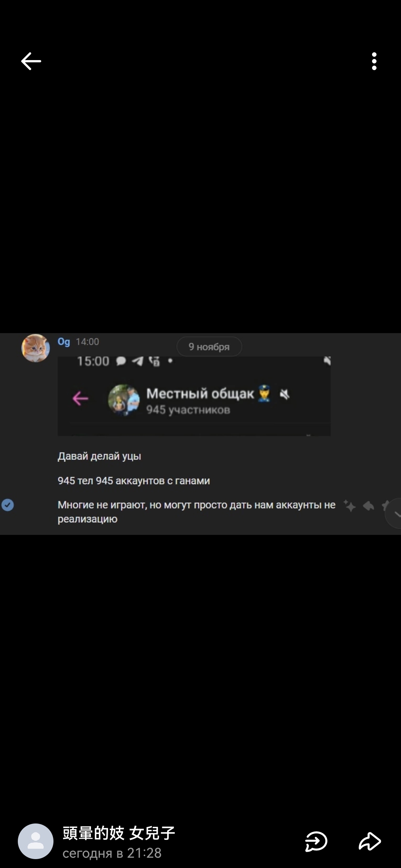Open the sender name 頭暈的妓 女兒子

(119, 833)
